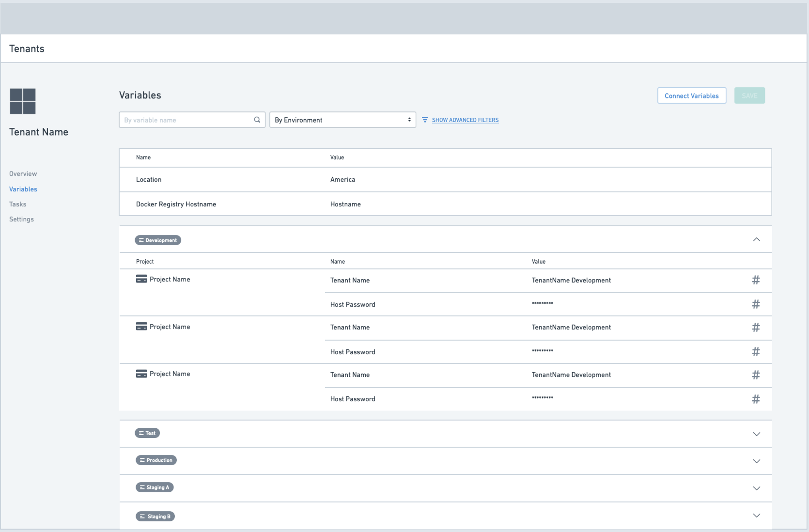The image size is (809, 532).
Task: Click hash icon for first Host Password row
Action: coord(756,304)
